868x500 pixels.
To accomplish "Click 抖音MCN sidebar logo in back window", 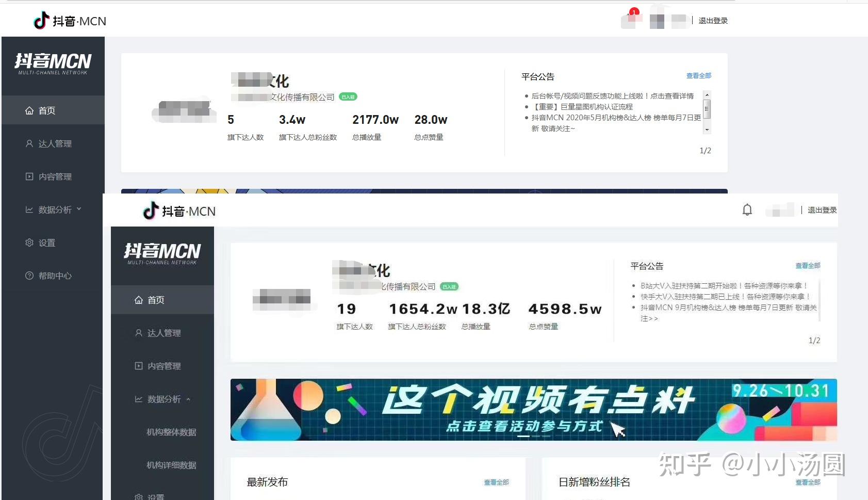I will point(53,63).
